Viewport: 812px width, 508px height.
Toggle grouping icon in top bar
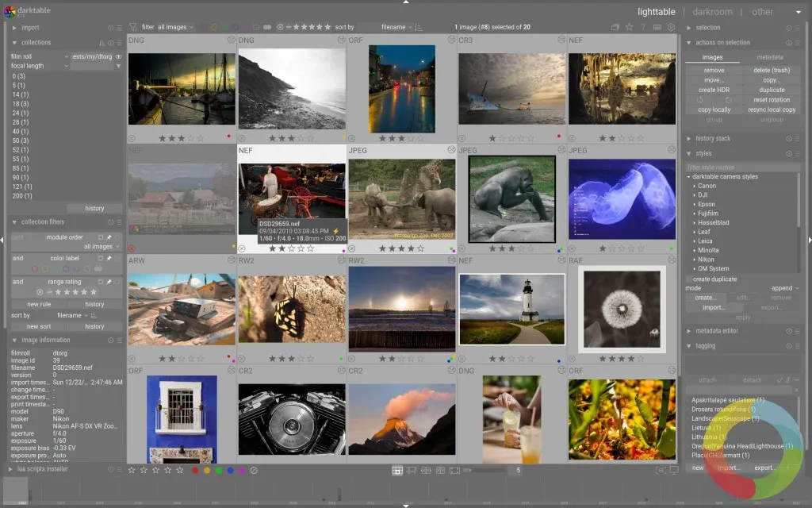(x=615, y=27)
